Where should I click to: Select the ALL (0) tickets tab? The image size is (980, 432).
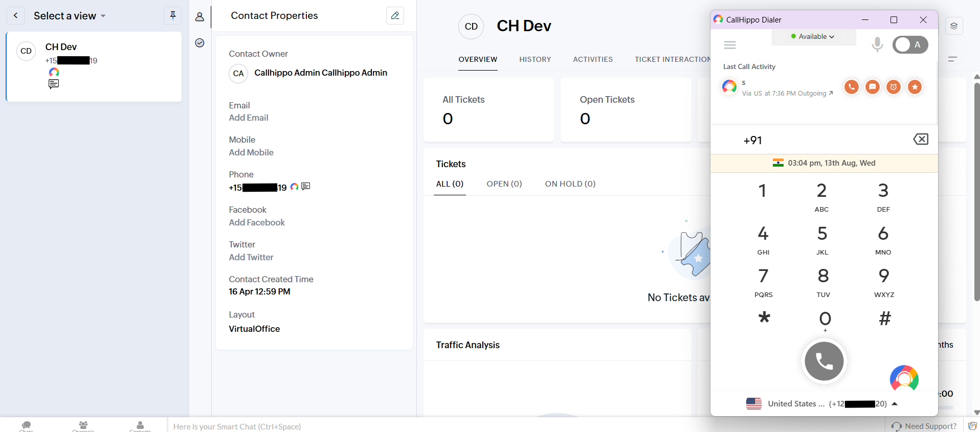click(450, 184)
